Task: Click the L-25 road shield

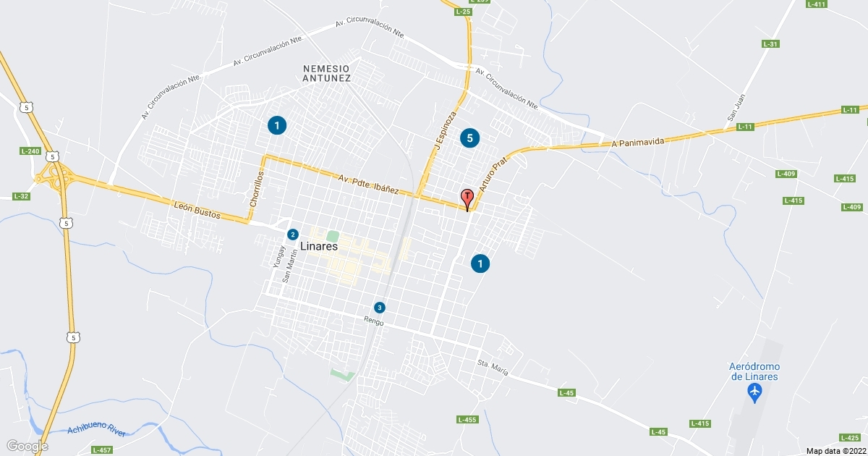Action: click(x=464, y=12)
